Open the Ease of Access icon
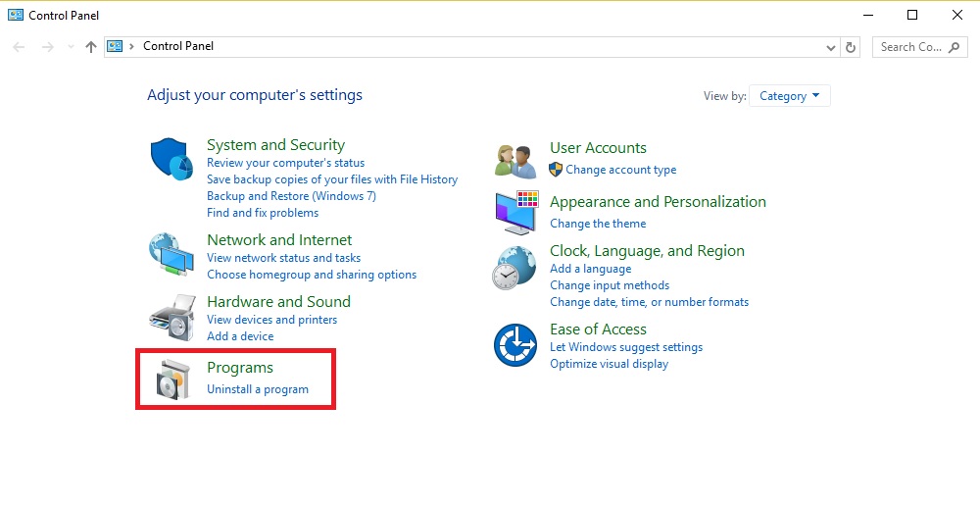Viewport: 980px width, 507px height. pyautogui.click(x=515, y=345)
